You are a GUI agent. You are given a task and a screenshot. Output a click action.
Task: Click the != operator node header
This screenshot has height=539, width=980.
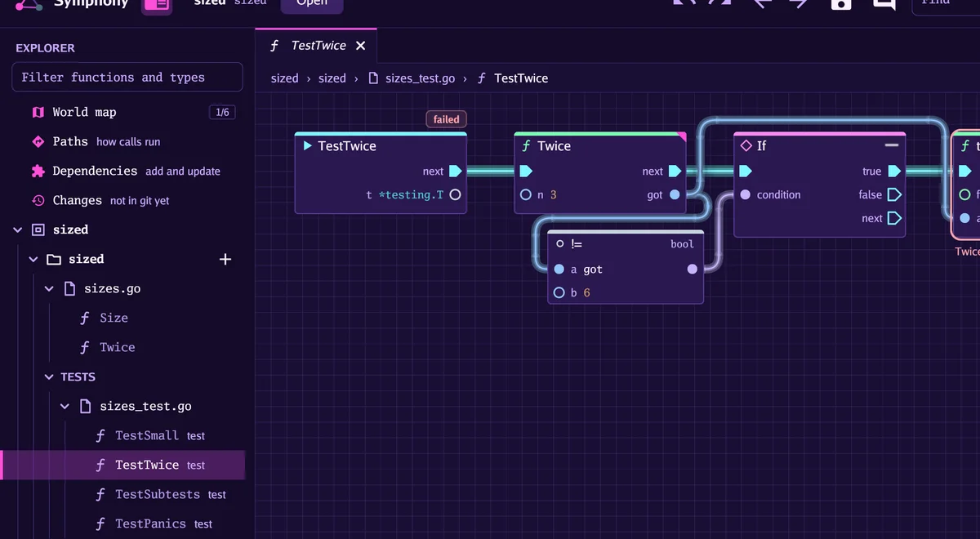[x=625, y=243]
